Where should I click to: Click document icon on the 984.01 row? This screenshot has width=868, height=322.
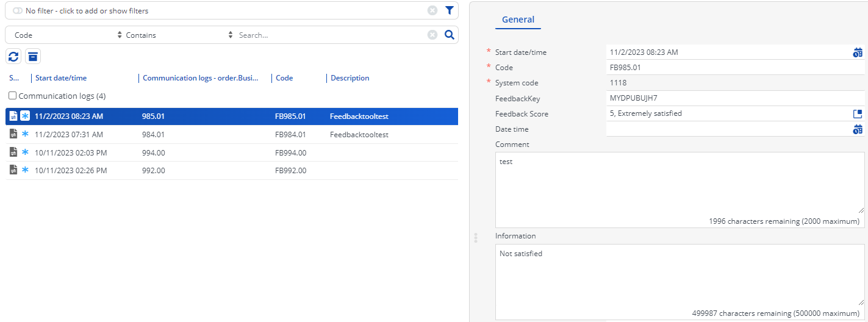click(x=13, y=134)
